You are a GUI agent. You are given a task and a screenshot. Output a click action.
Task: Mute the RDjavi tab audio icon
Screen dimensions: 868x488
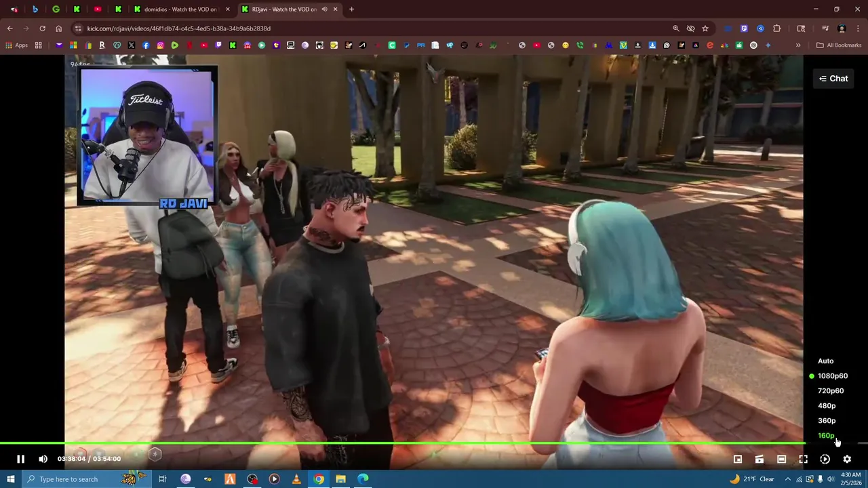point(324,9)
